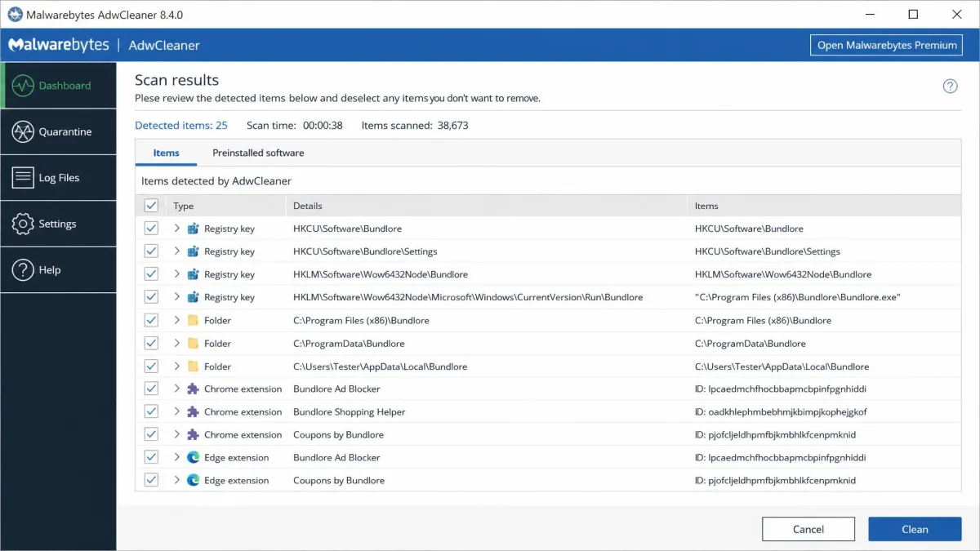Open Log Files in the sidebar
This screenshot has height=551, width=980.
(x=59, y=178)
